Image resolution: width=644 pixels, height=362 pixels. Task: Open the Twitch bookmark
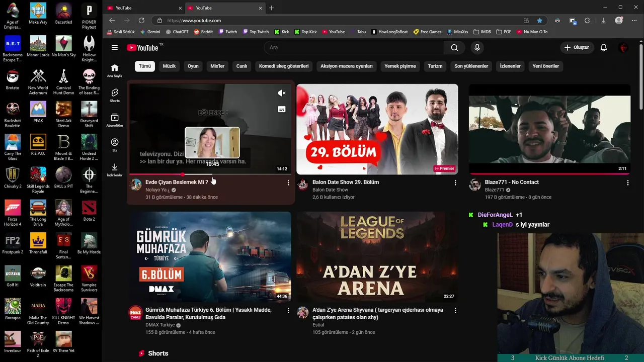(228, 32)
